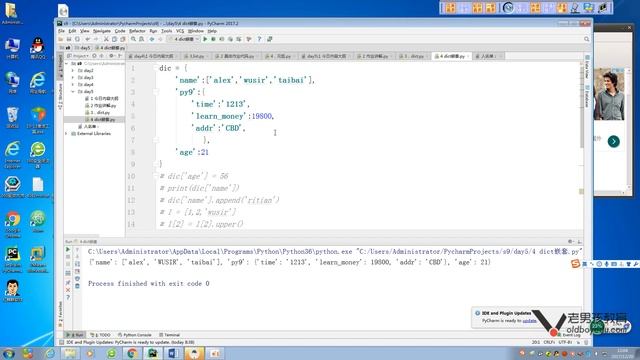640x360 pixels.
Task: Click the Cut scissors icon in toolbar
Action: pyautogui.click(x=106, y=39)
